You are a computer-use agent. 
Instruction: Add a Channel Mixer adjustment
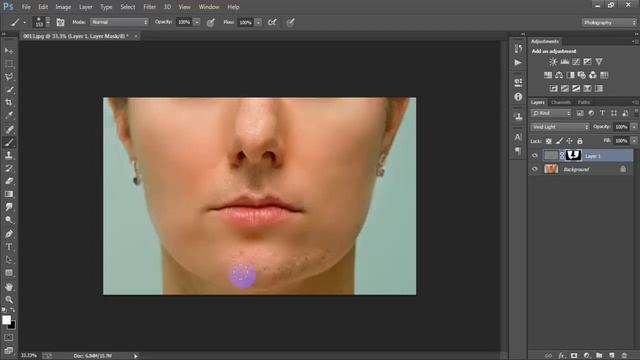(593, 75)
